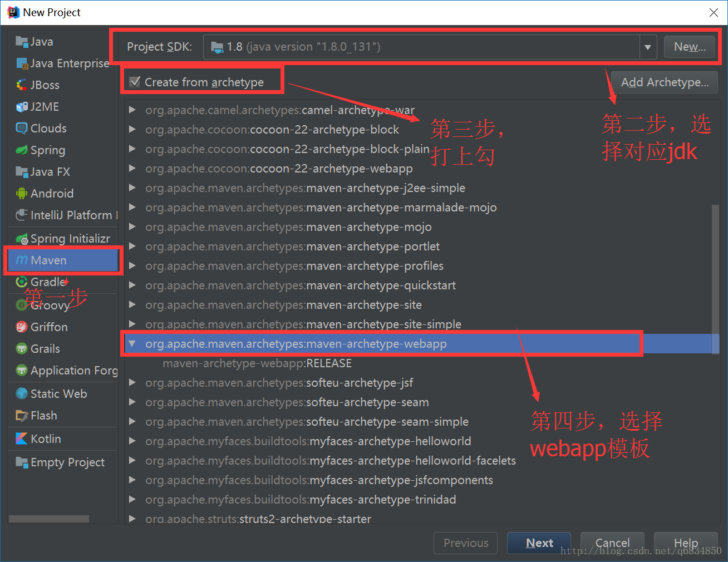
Task: Expand maven-archetype-j2ee-simple node
Action: click(132, 188)
